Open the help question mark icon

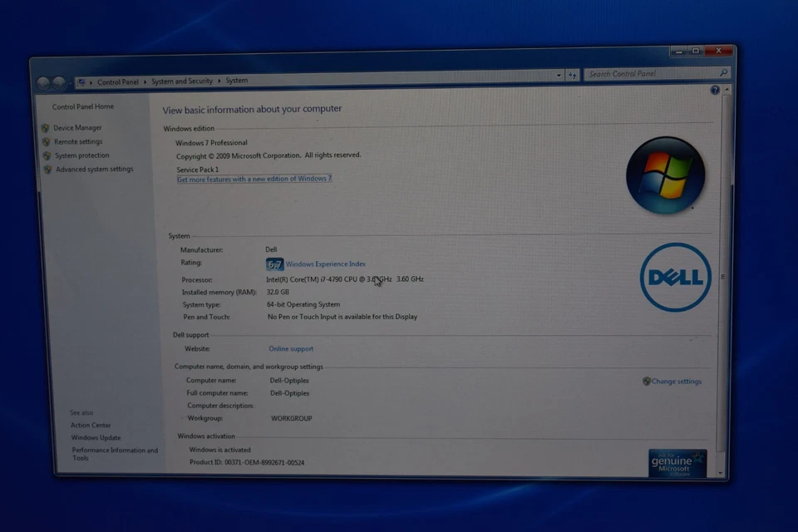715,90
